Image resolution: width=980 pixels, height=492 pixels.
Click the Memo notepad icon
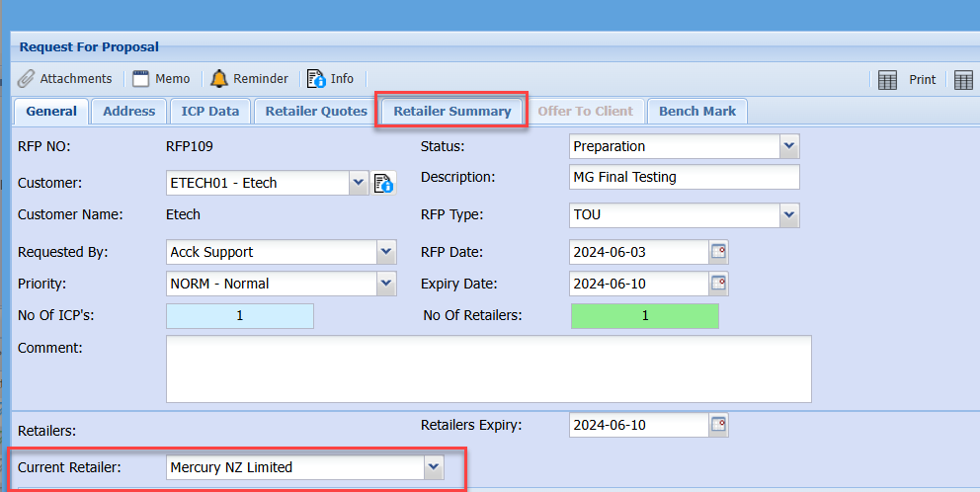pyautogui.click(x=141, y=79)
